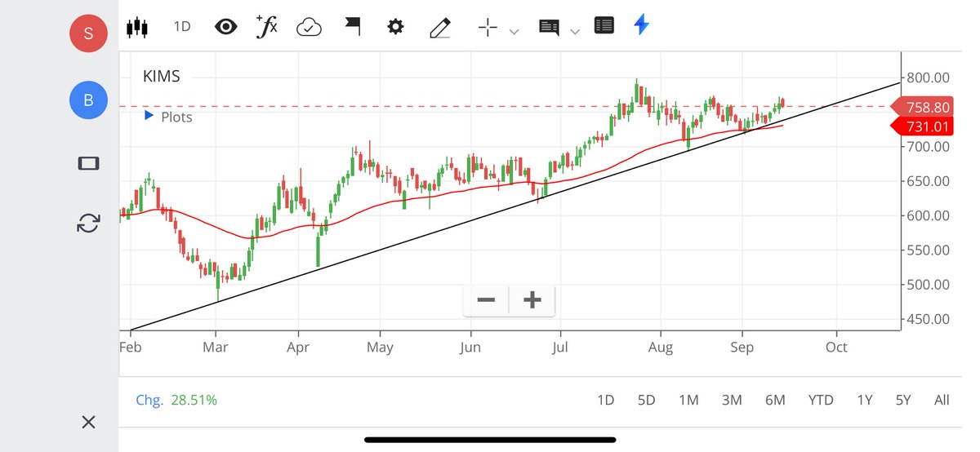
Task: Expand the crosshair tool dropdown arrow
Action: tap(514, 32)
